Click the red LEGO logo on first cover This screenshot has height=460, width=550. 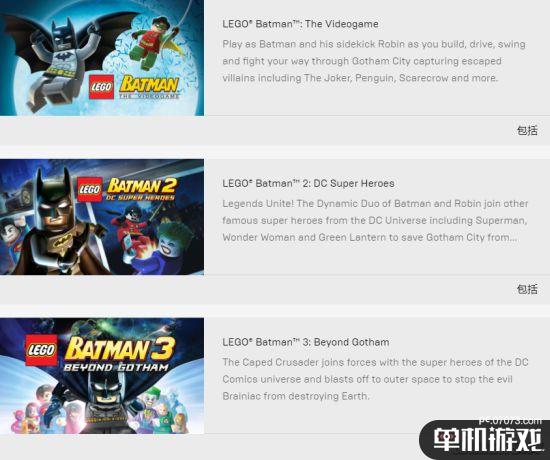point(101,87)
